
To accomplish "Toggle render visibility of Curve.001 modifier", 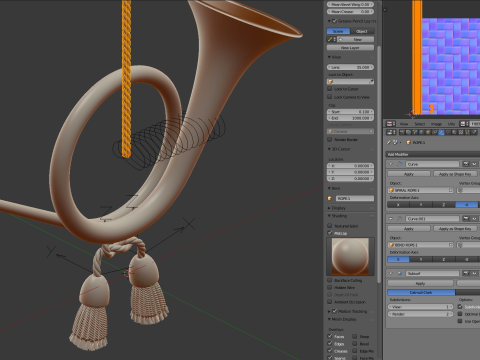I will click(x=466, y=218).
